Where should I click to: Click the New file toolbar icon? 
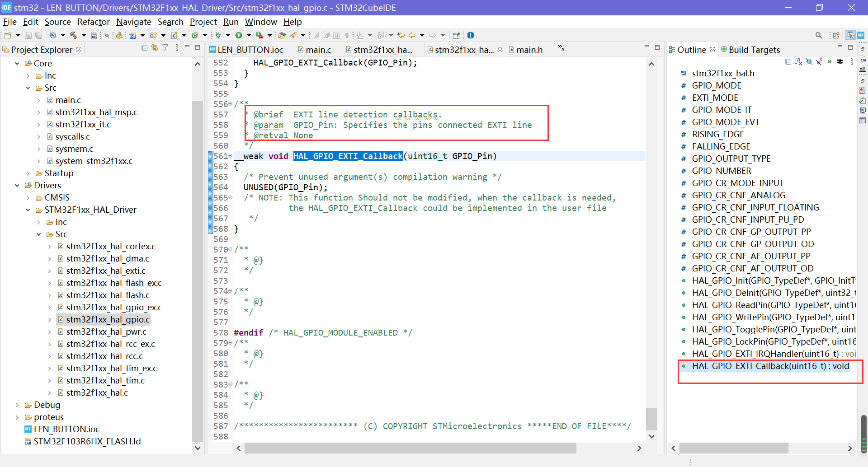(8, 35)
